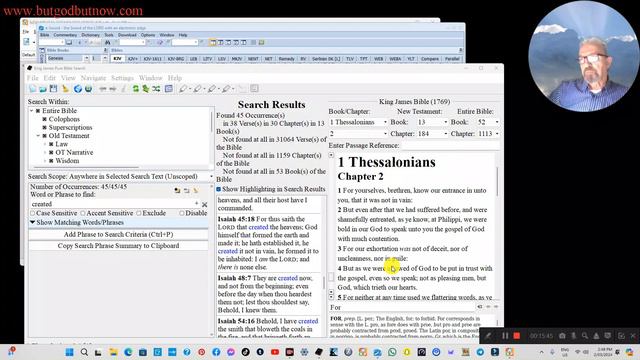Click the Word or Phrase search input
The height and width of the screenshot is (360, 640).
112,204
